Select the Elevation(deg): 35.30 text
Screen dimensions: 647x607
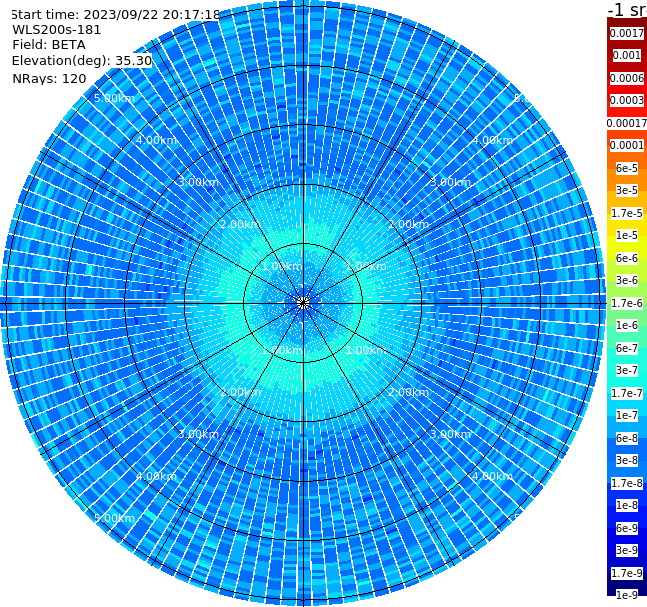click(82, 61)
